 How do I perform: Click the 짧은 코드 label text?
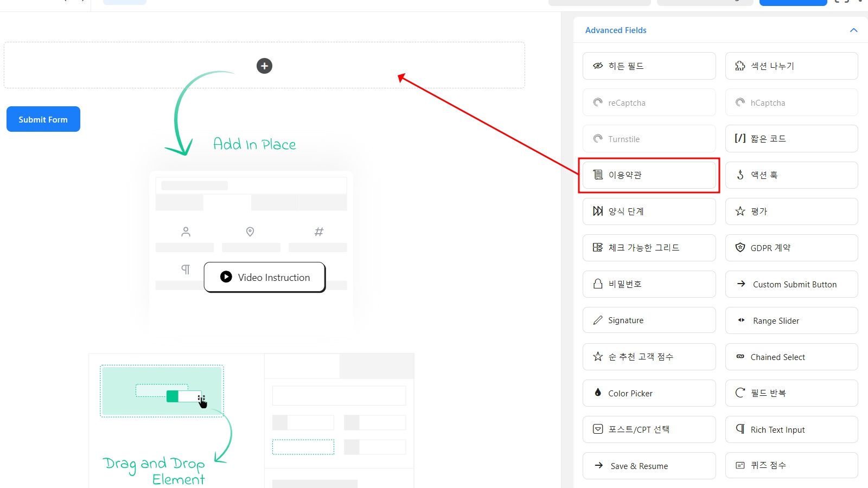[768, 139]
